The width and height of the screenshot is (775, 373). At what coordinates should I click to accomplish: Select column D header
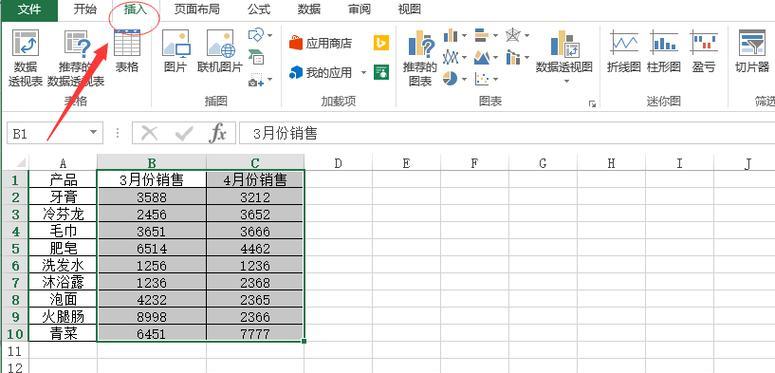click(338, 163)
